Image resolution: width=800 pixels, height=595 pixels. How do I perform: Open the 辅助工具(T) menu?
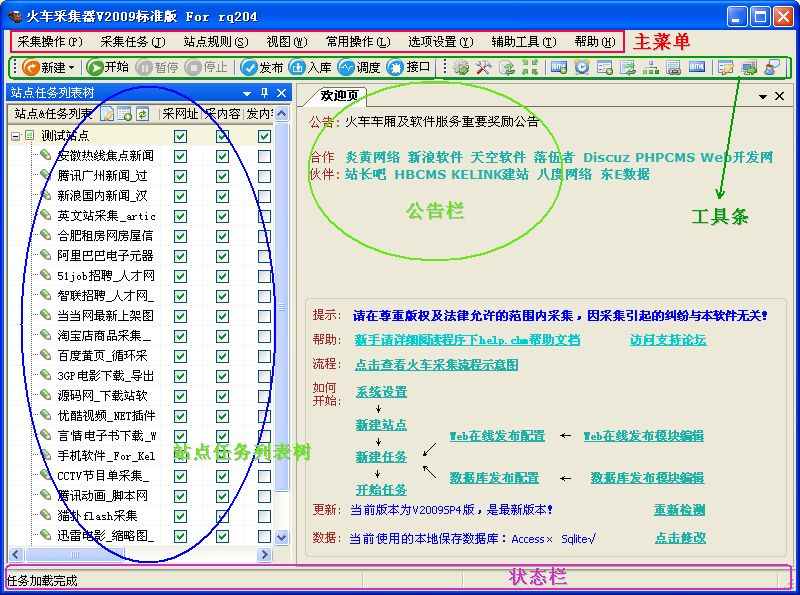click(523, 42)
